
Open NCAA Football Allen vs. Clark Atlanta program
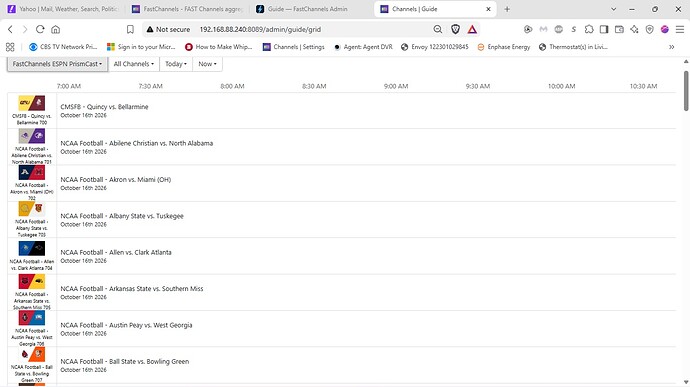point(366,256)
